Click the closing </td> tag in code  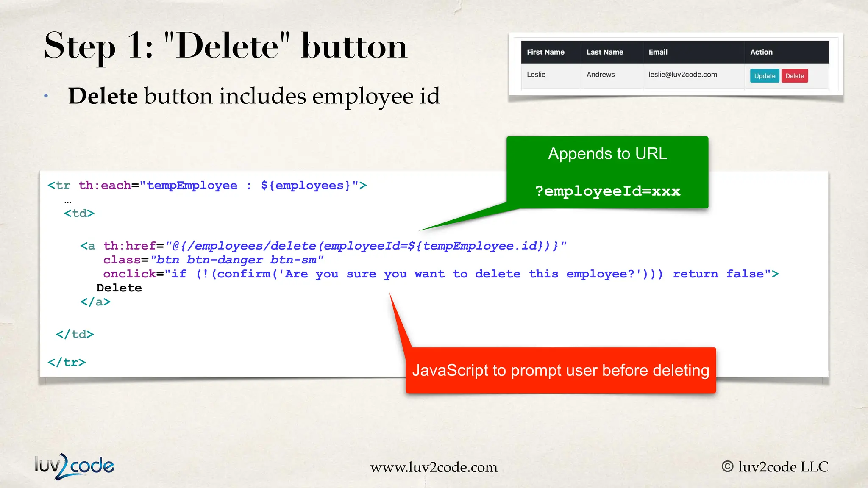pyautogui.click(x=75, y=334)
